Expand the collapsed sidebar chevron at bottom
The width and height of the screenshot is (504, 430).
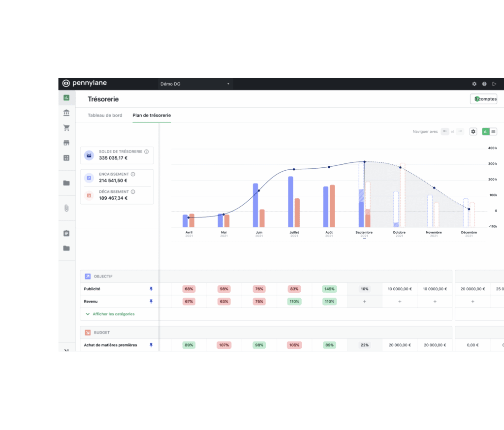pyautogui.click(x=66, y=350)
